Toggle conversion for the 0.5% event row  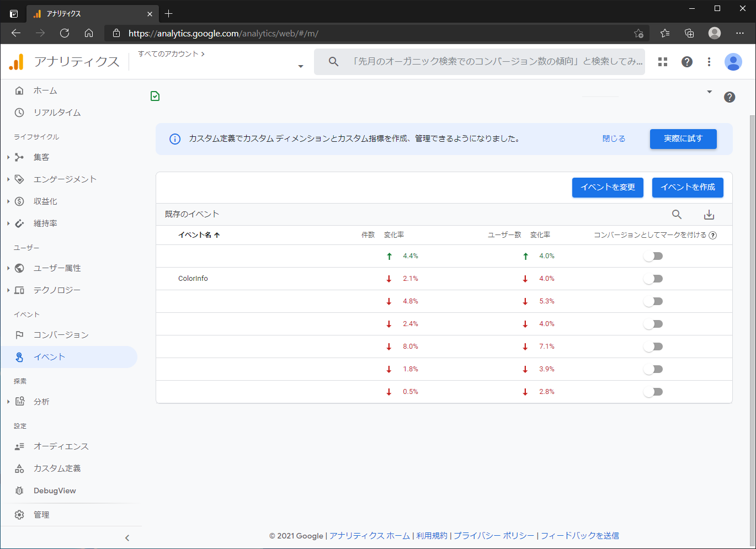point(653,392)
